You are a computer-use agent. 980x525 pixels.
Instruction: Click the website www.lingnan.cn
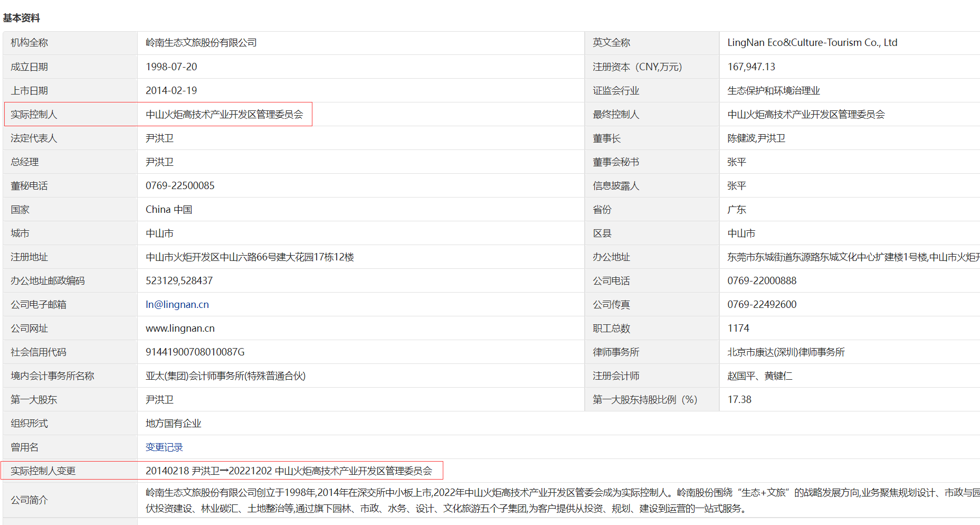click(x=180, y=329)
